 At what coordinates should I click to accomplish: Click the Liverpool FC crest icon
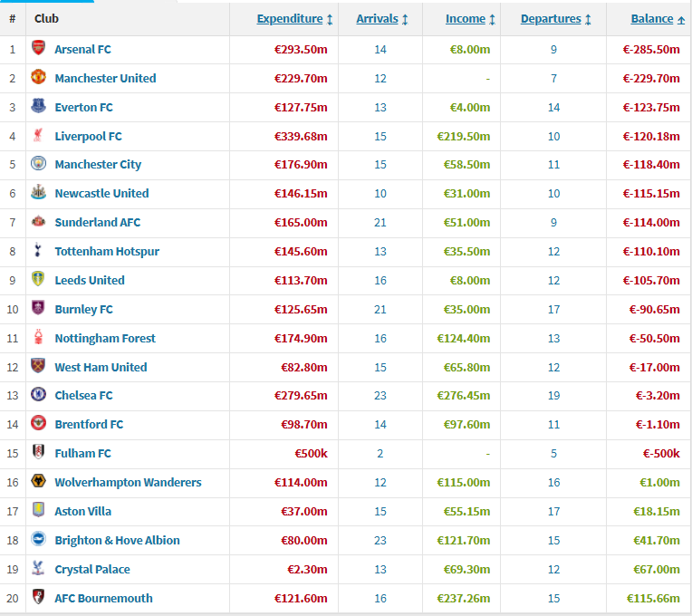(x=38, y=136)
